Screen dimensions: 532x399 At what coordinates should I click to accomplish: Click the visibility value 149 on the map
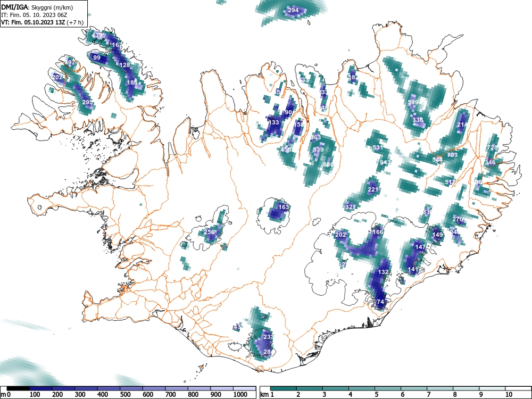(x=438, y=235)
